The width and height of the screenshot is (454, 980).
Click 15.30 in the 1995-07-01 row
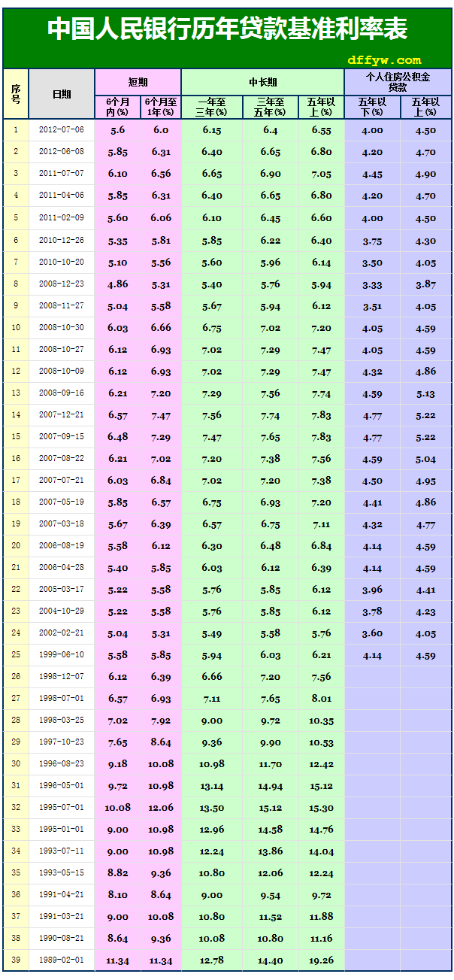tap(321, 808)
